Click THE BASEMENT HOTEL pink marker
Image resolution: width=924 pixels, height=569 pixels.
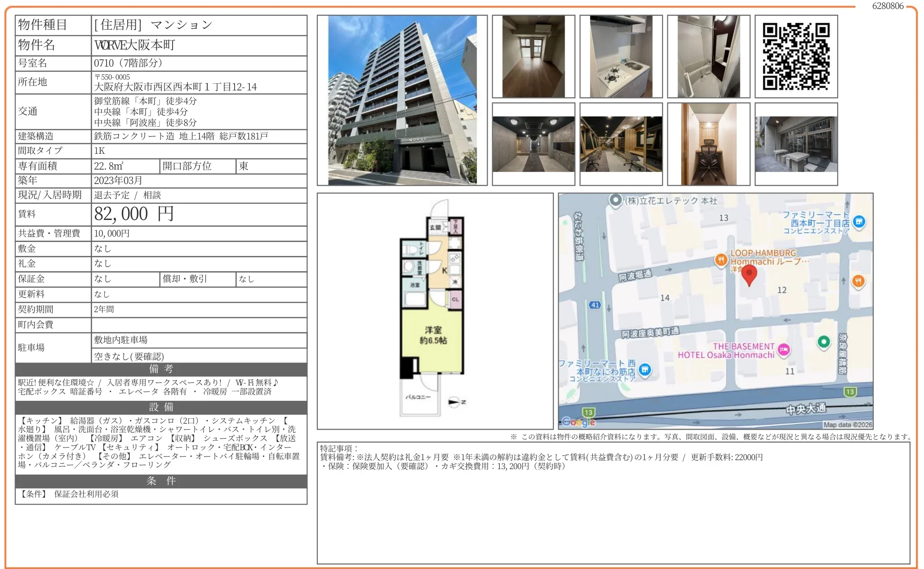click(x=784, y=349)
